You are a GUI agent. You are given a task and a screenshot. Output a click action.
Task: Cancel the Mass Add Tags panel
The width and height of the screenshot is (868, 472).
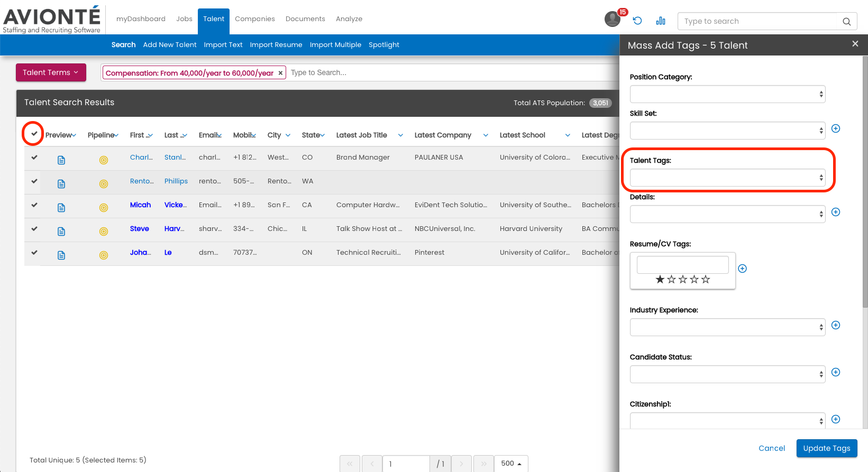point(772,448)
